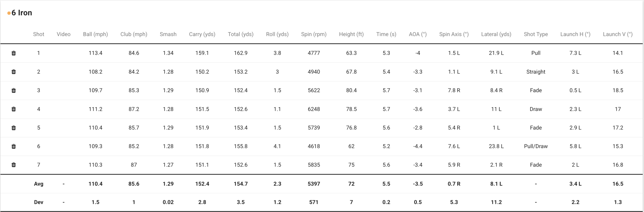Click the Dev row label

pyautogui.click(x=38, y=202)
